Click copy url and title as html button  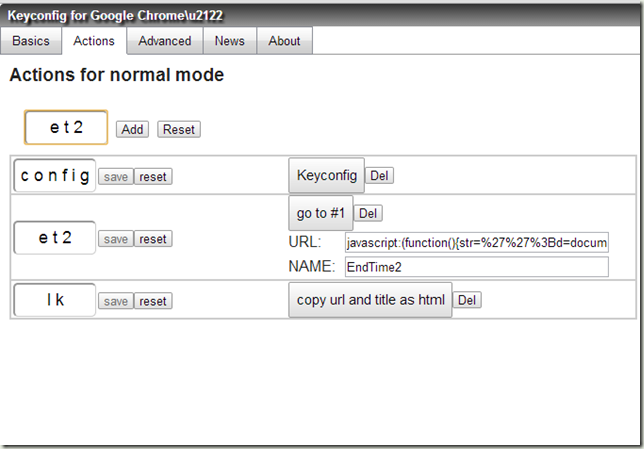(370, 300)
